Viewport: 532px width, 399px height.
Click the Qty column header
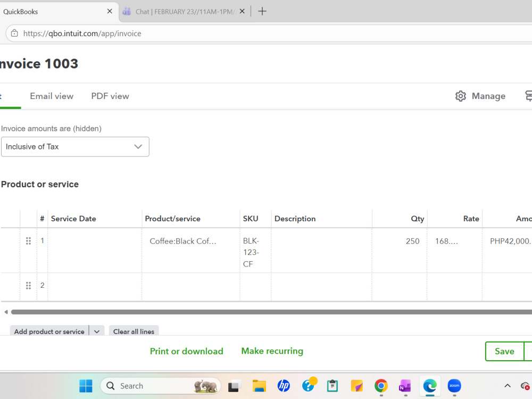point(417,219)
